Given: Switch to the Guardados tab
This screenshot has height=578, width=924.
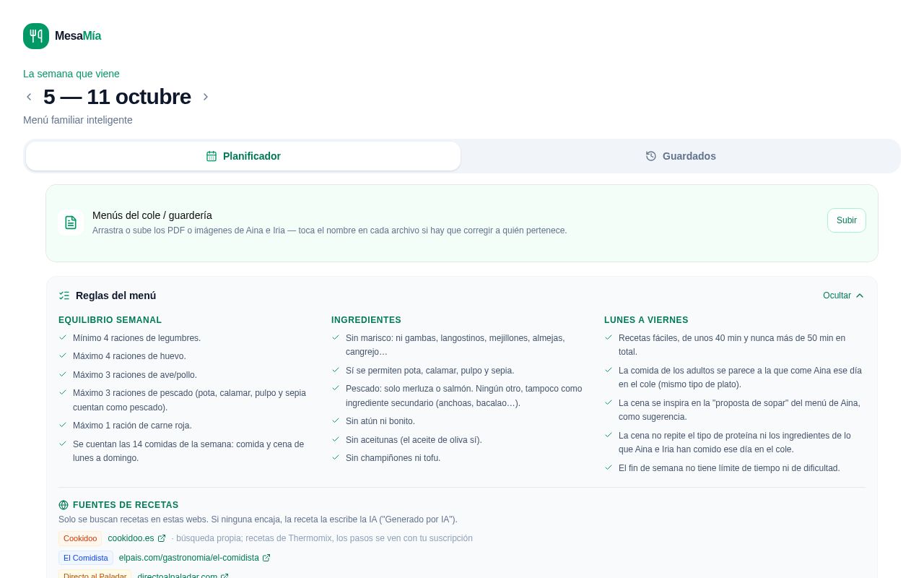Looking at the screenshot, I should tap(681, 156).
